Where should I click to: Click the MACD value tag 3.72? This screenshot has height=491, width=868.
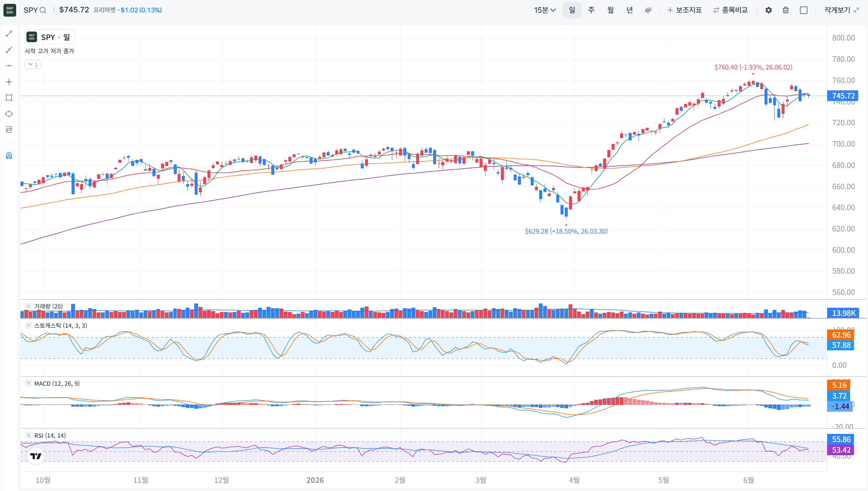839,396
